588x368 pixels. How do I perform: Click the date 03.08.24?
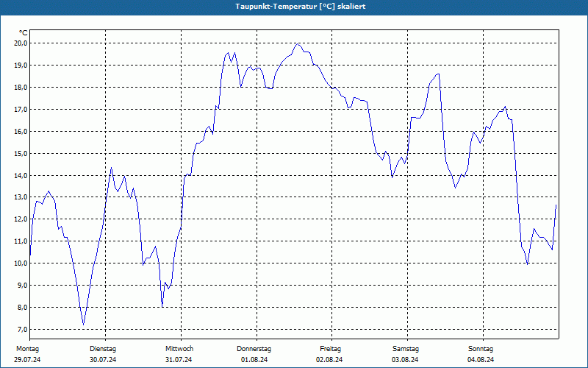(405, 360)
